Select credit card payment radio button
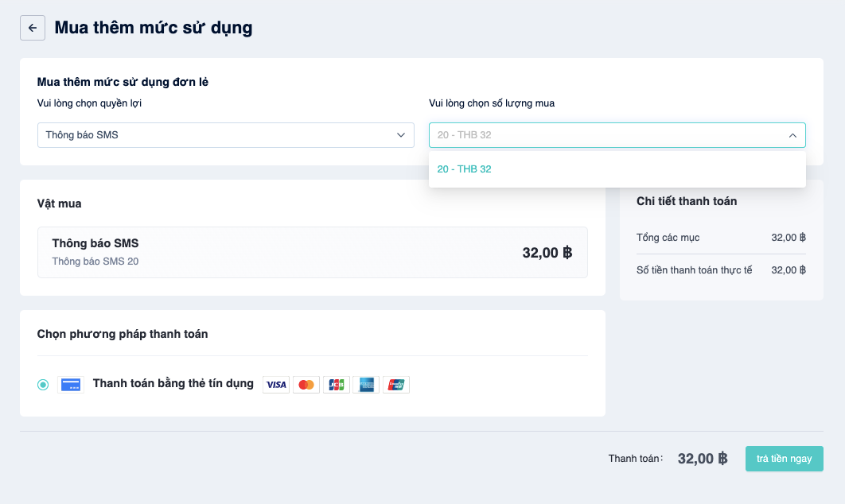This screenshot has height=504, width=845. point(43,385)
